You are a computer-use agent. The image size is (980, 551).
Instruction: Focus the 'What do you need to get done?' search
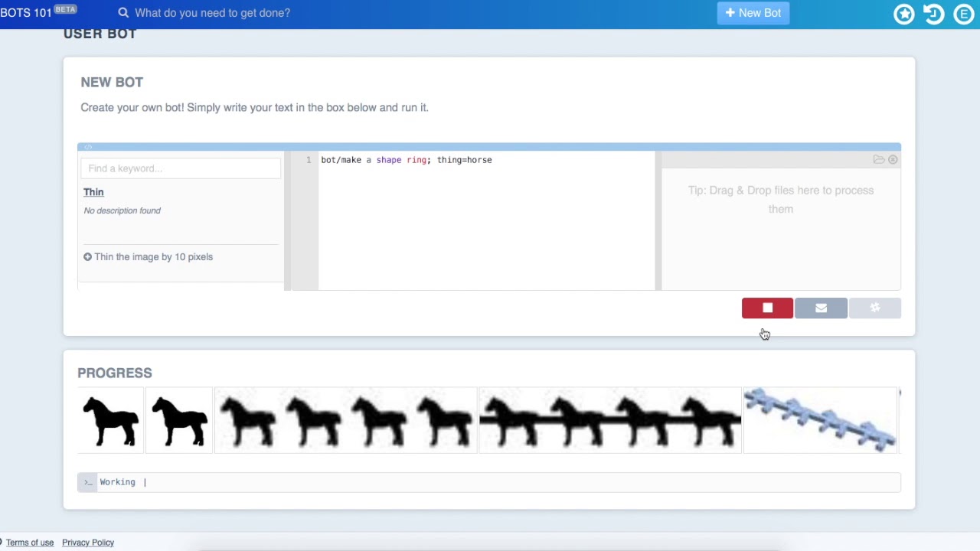[x=212, y=13]
